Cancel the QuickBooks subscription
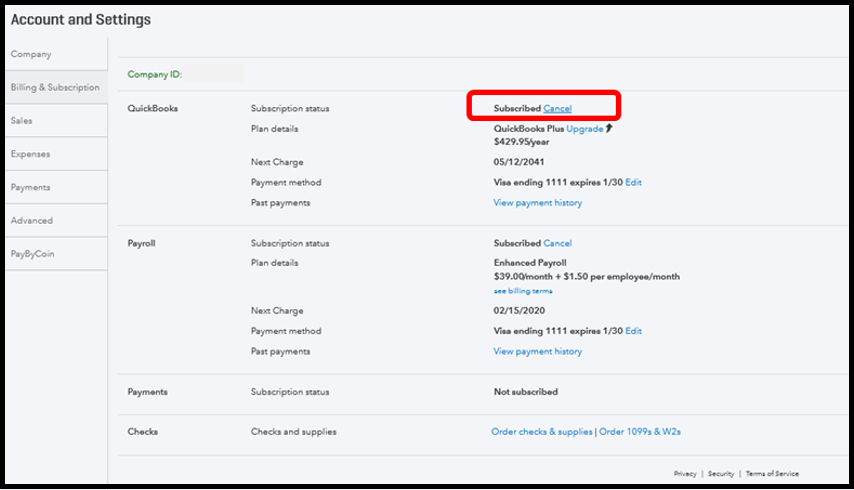The height and width of the screenshot is (490, 854). (x=557, y=108)
